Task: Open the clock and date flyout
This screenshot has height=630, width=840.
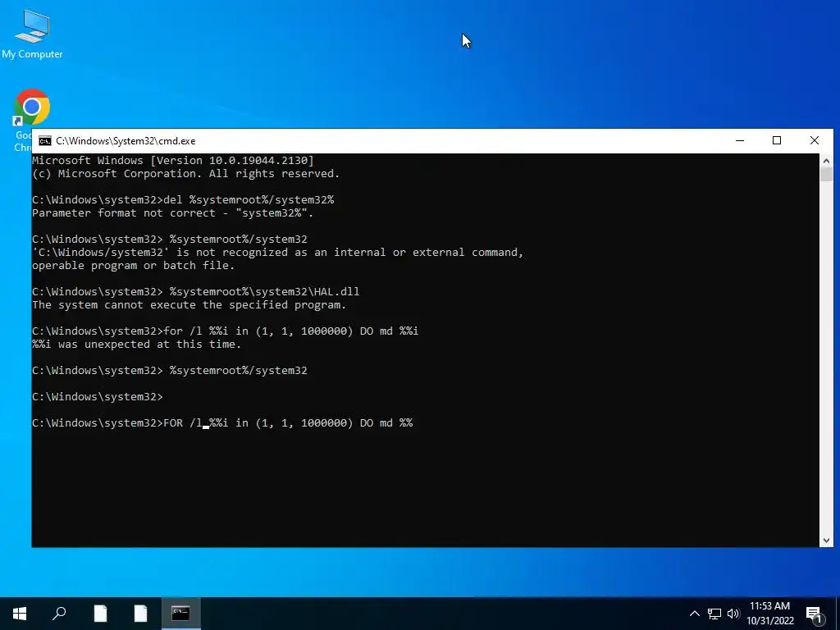Action: (769, 614)
